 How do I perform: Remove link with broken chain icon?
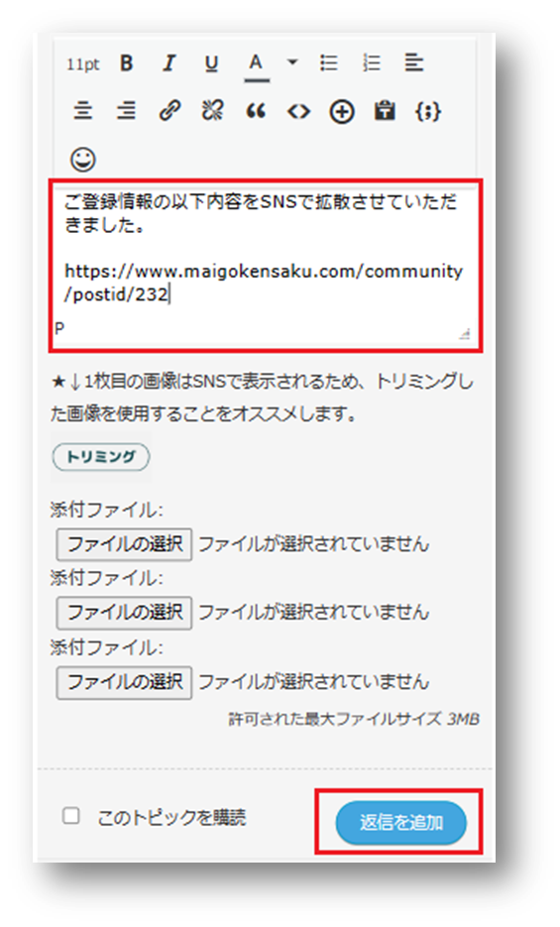[213, 111]
